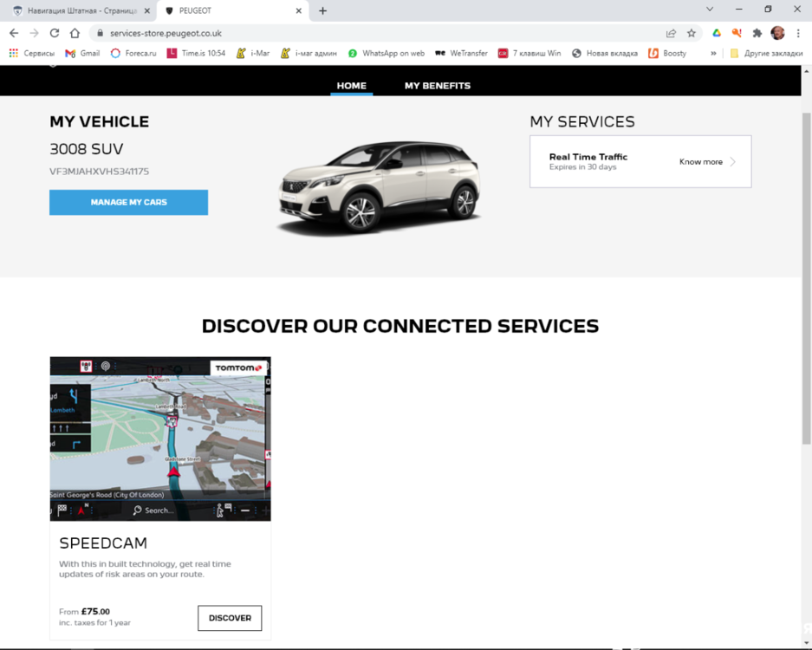Viewport: 812px width, 650px height.
Task: Open the Chrome profile avatar
Action: pyautogui.click(x=777, y=33)
